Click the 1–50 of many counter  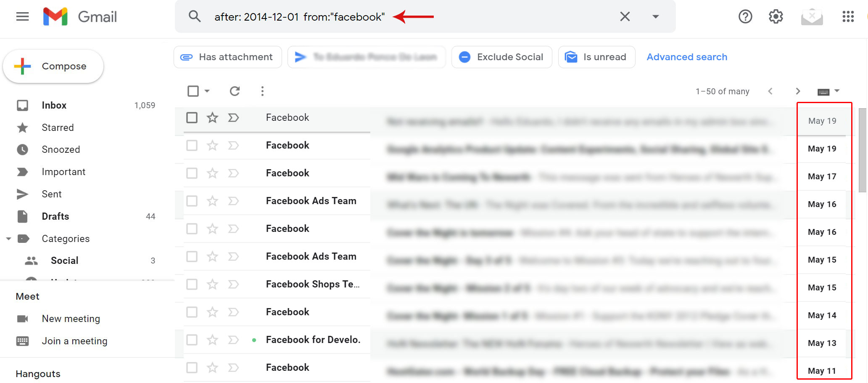(722, 91)
